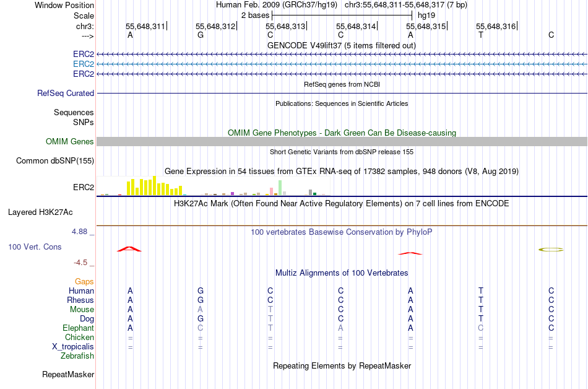Open the GTEx Gene Expression track title
The height and width of the screenshot is (389, 588).
coord(342,171)
